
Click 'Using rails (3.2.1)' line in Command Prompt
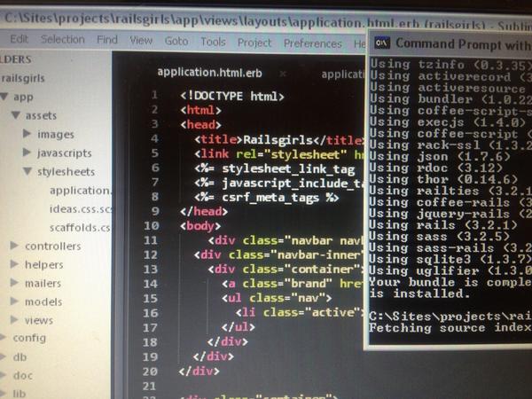click(443, 225)
